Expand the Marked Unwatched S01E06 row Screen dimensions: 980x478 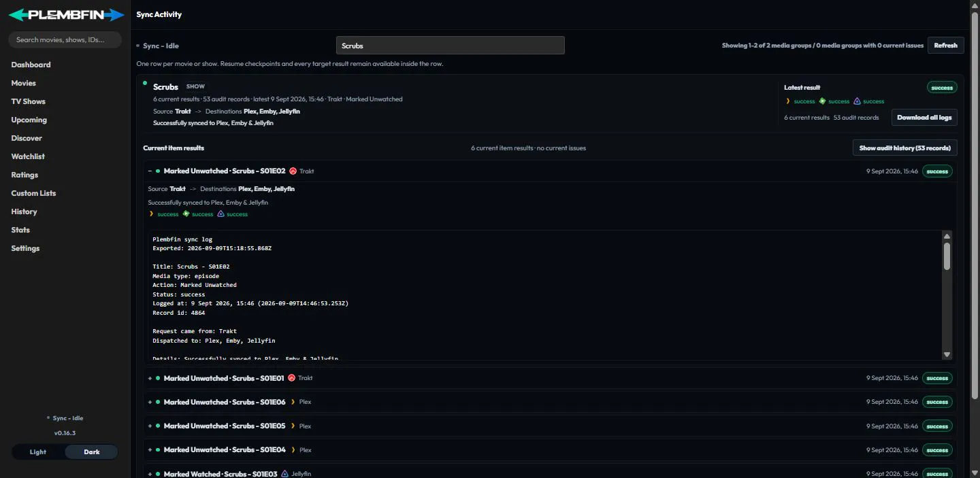click(x=149, y=402)
